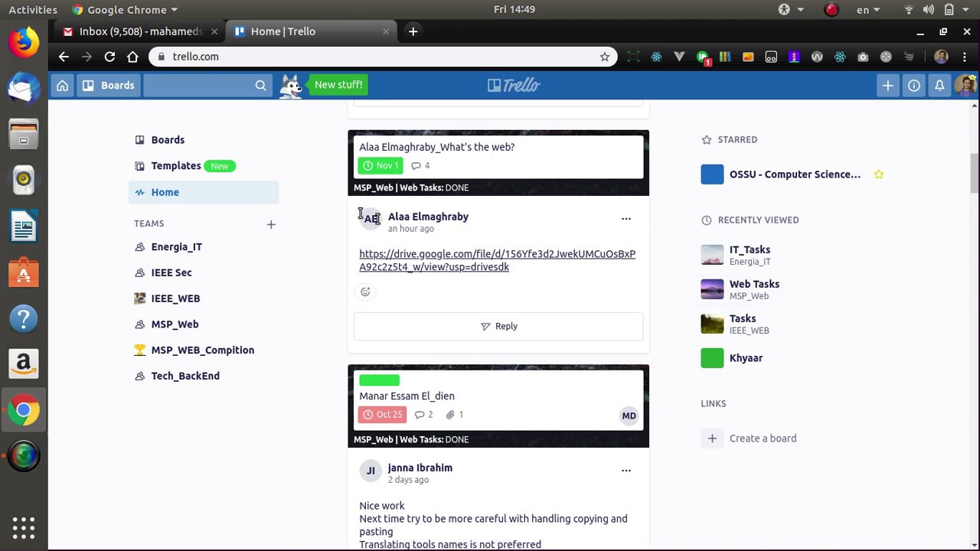Open the Boards menu in header

click(108, 86)
